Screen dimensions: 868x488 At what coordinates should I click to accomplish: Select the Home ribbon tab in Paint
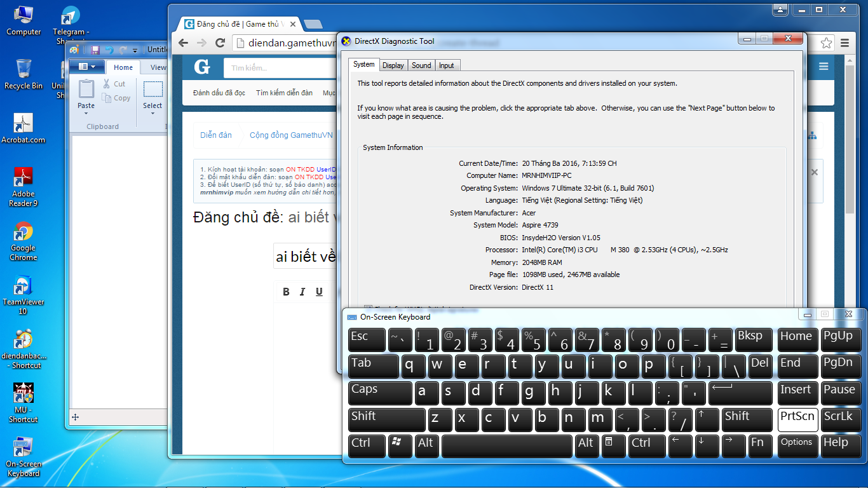coord(123,67)
